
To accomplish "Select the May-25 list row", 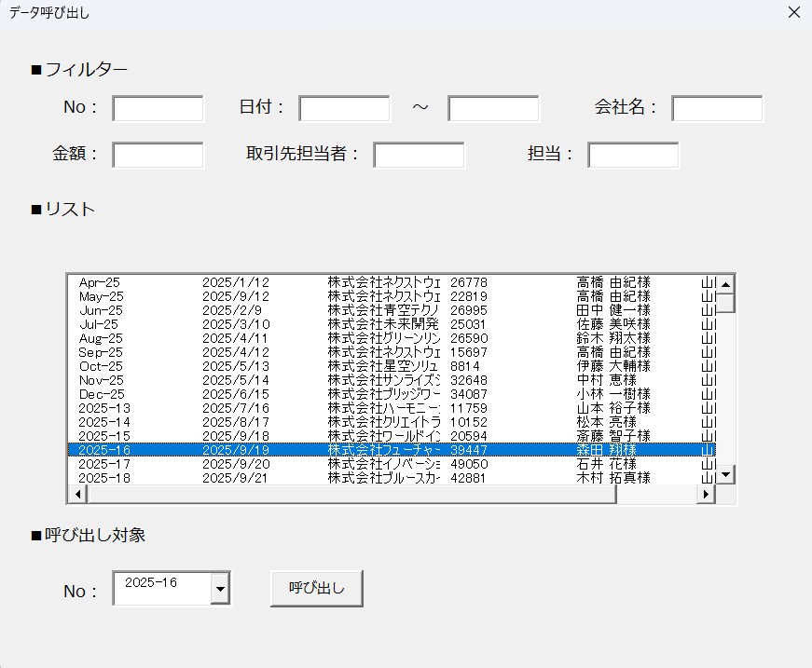I will [392, 296].
